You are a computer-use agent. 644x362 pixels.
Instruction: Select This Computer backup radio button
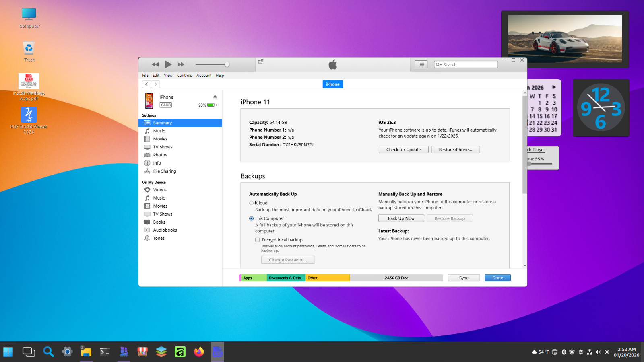251,218
